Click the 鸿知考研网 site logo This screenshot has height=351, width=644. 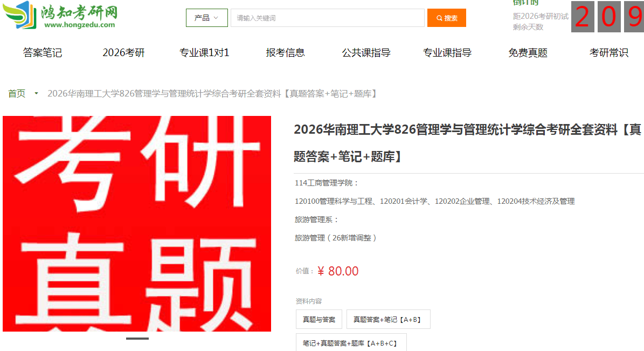[60, 15]
